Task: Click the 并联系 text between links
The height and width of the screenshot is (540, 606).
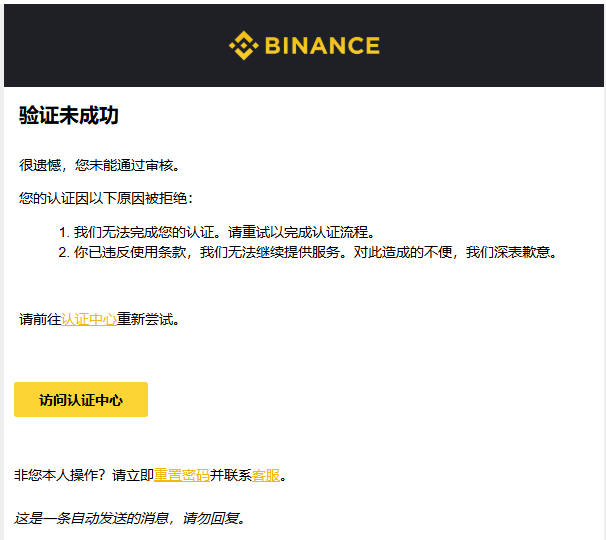Action: point(231,475)
